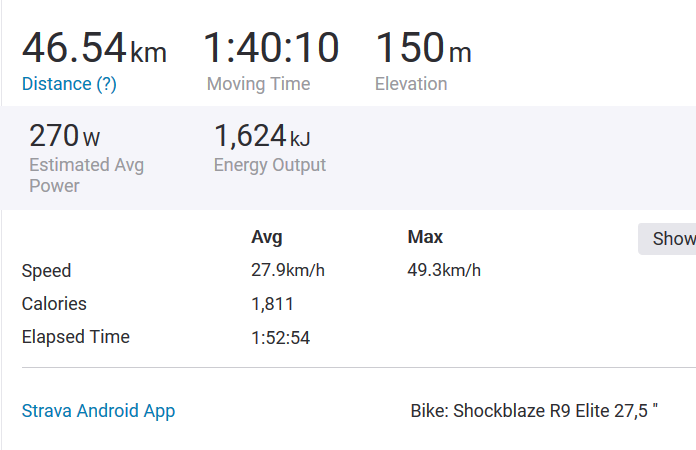
Task: Open the Strava Android App link
Action: coord(98,411)
